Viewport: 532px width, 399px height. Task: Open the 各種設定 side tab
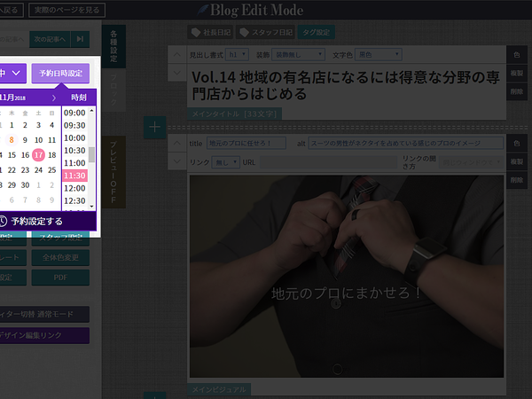tap(113, 46)
